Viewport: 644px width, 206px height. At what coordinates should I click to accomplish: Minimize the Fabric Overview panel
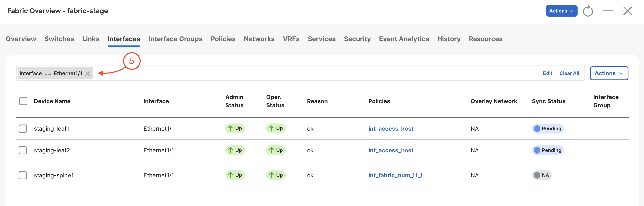[607, 11]
